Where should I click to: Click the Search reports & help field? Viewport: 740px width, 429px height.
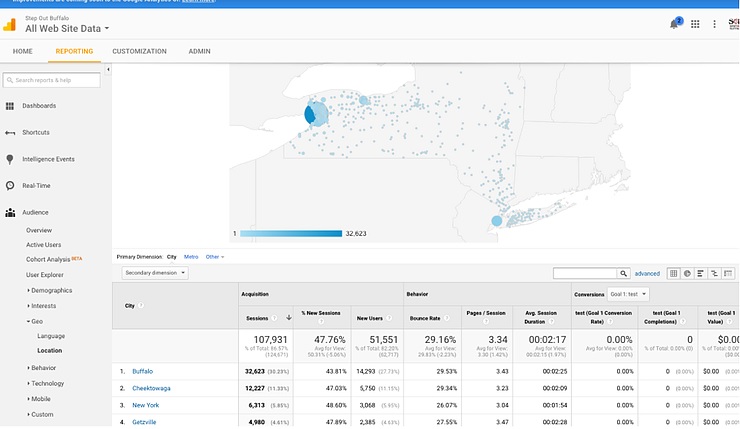[51, 80]
